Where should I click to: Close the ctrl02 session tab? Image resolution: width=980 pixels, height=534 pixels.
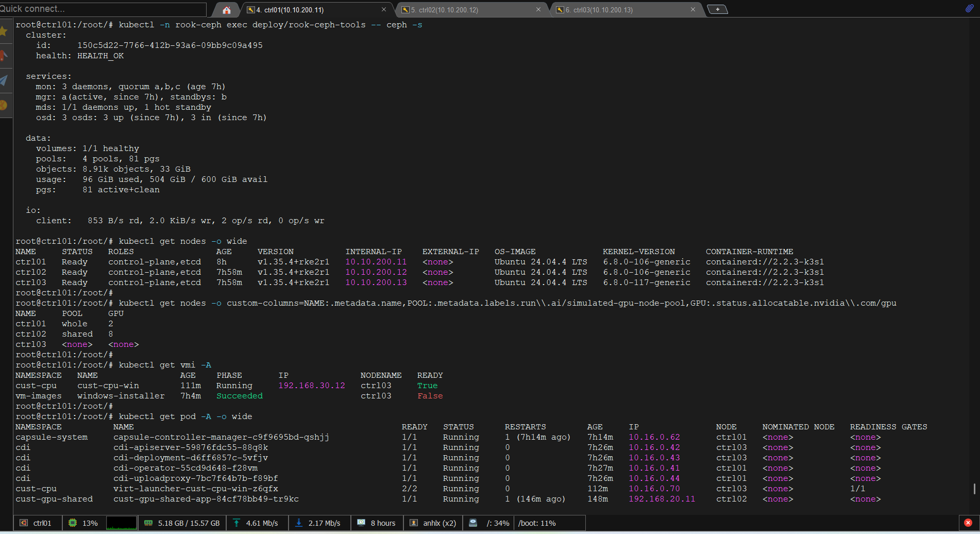(x=538, y=9)
